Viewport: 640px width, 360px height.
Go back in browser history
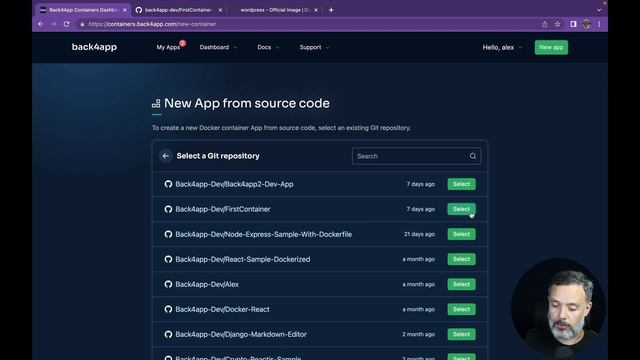(x=41, y=24)
